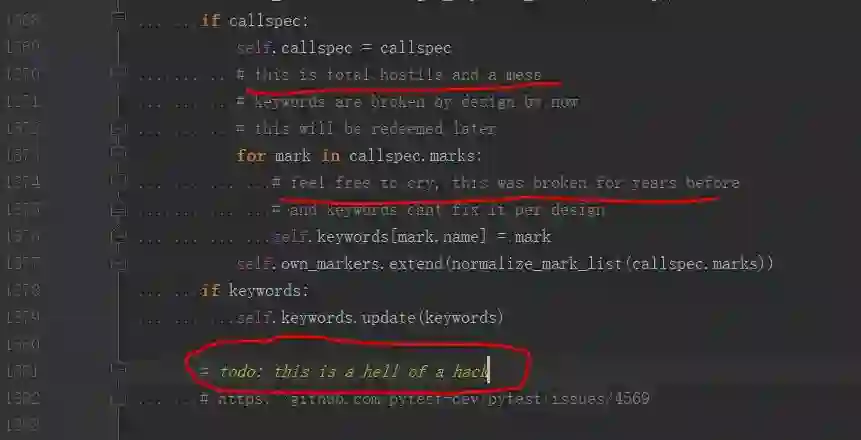This screenshot has height=440, width=861.
Task: Place cursor after 'hell of a hack' text
Action: pos(489,372)
